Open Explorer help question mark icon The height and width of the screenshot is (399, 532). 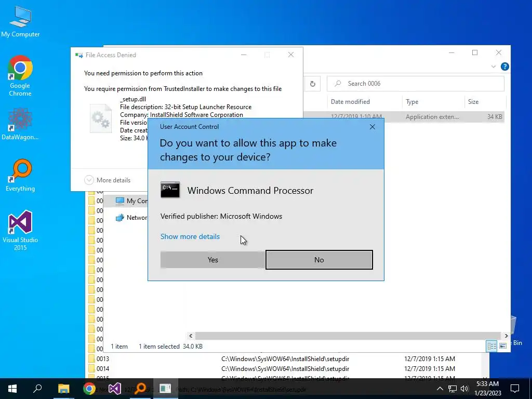click(504, 66)
